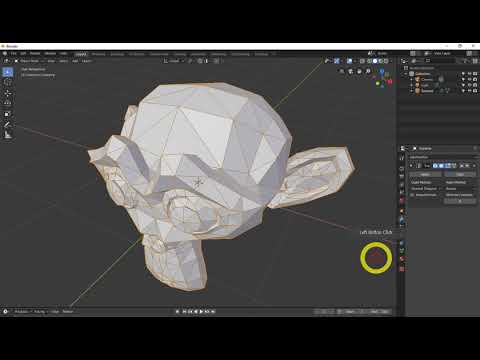Image resolution: width=480 pixels, height=360 pixels.
Task: Select rendered viewport shading
Action: 386,61
